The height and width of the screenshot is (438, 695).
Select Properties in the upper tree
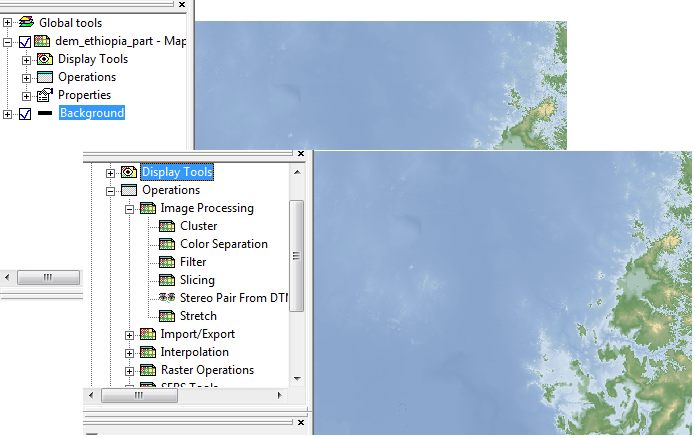[84, 95]
